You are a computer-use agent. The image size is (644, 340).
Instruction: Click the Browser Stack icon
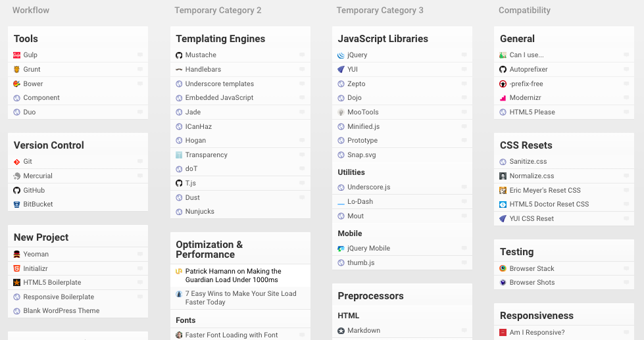(503, 268)
